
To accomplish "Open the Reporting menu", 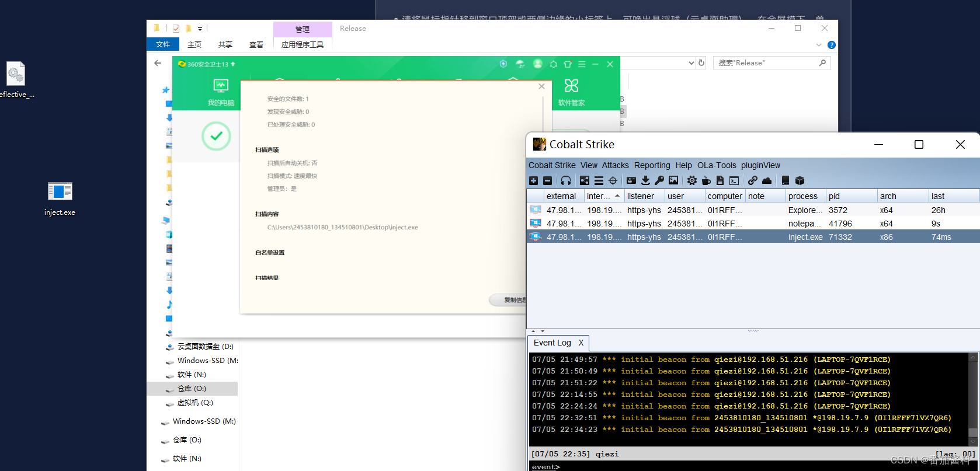I will [652, 165].
